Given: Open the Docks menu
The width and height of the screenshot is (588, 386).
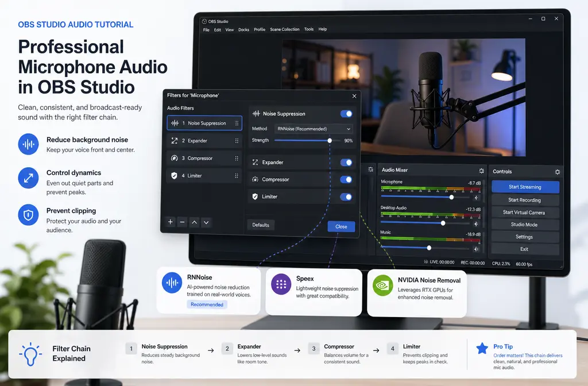Looking at the screenshot, I should click(x=243, y=30).
